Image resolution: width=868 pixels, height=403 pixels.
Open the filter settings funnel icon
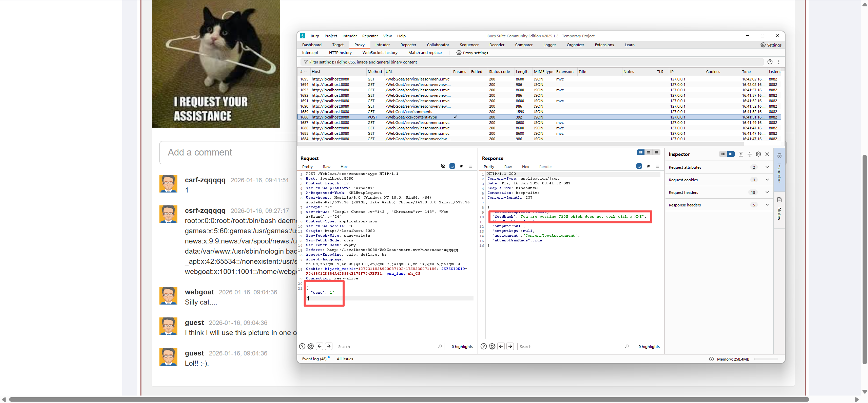pyautogui.click(x=306, y=62)
